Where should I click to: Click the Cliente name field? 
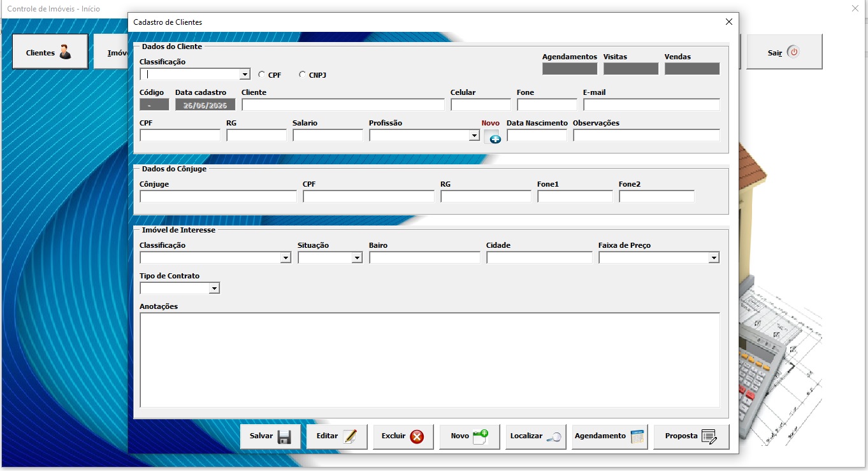pos(343,104)
